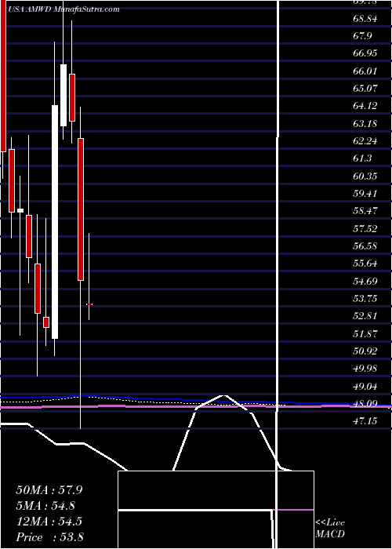Click the 48.09 price axis label
The width and height of the screenshot is (392, 549).
coord(365,404)
